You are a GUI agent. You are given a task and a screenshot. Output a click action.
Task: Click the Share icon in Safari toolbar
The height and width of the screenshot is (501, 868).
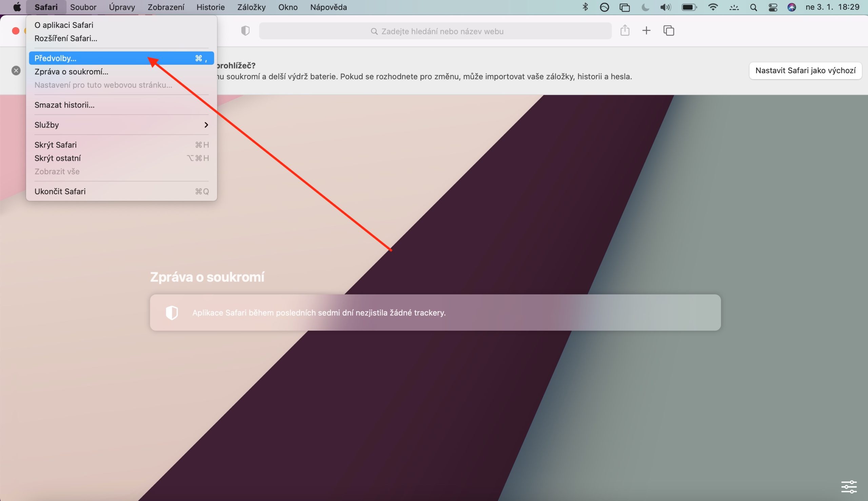point(625,31)
